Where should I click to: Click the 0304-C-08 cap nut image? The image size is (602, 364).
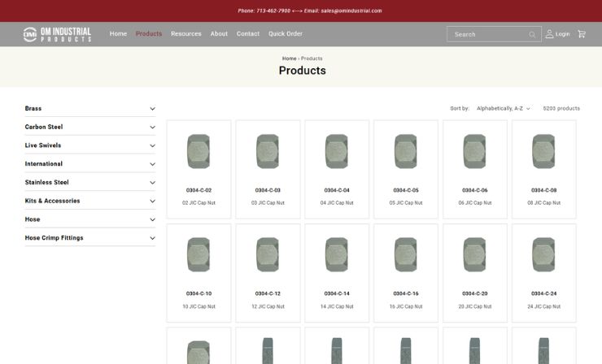pos(543,151)
